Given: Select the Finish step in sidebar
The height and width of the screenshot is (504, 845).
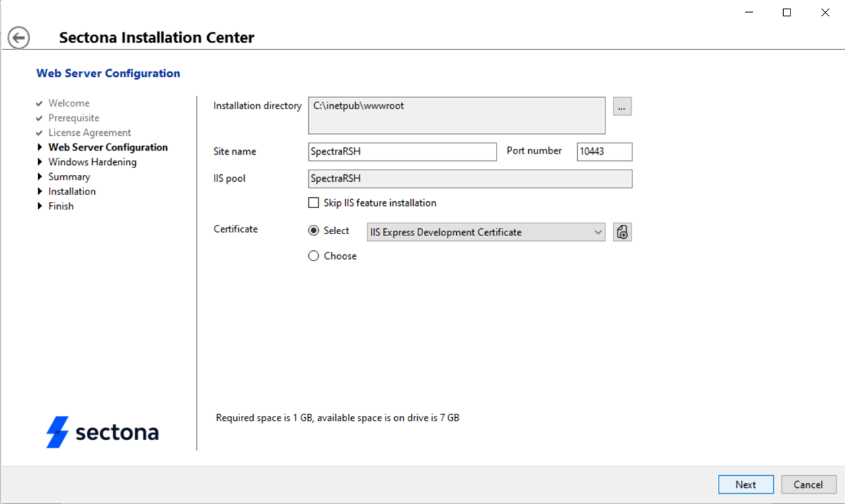Looking at the screenshot, I should [x=61, y=207].
